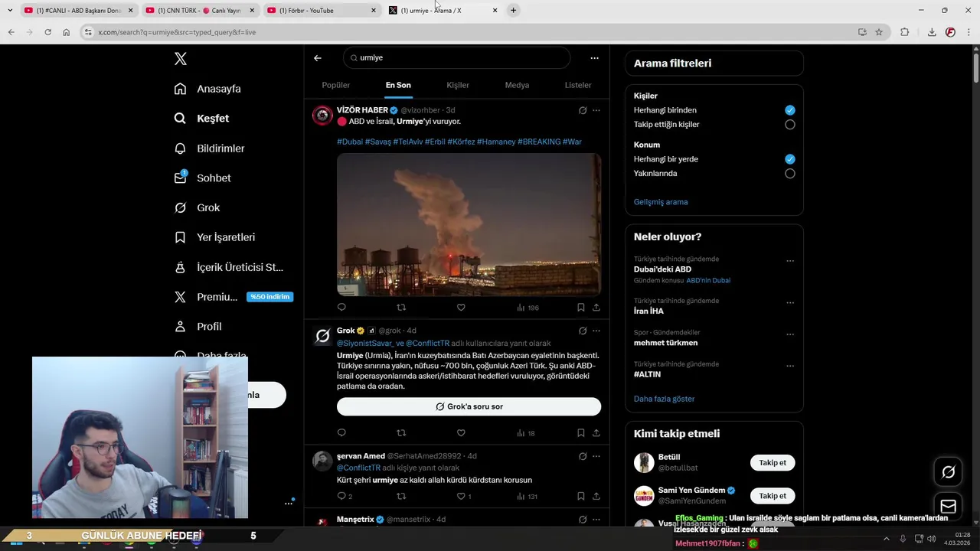Switch to En Son tab
The height and width of the screenshot is (551, 980).
pos(398,85)
